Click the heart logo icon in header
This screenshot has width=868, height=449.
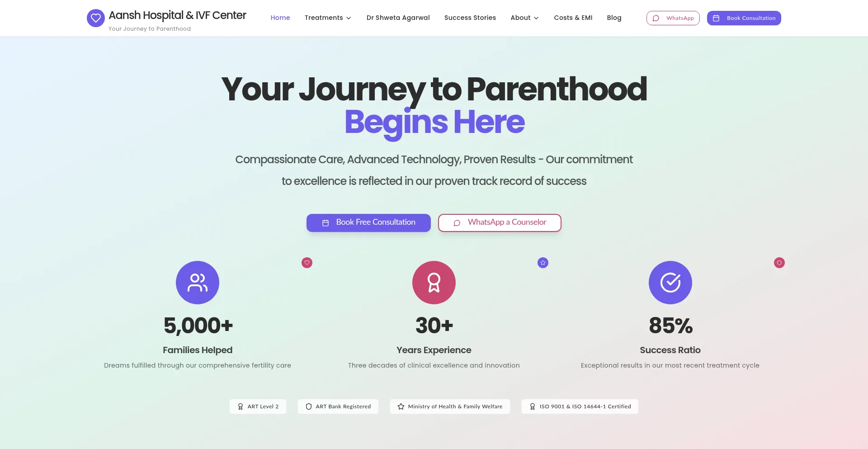pyautogui.click(x=95, y=18)
